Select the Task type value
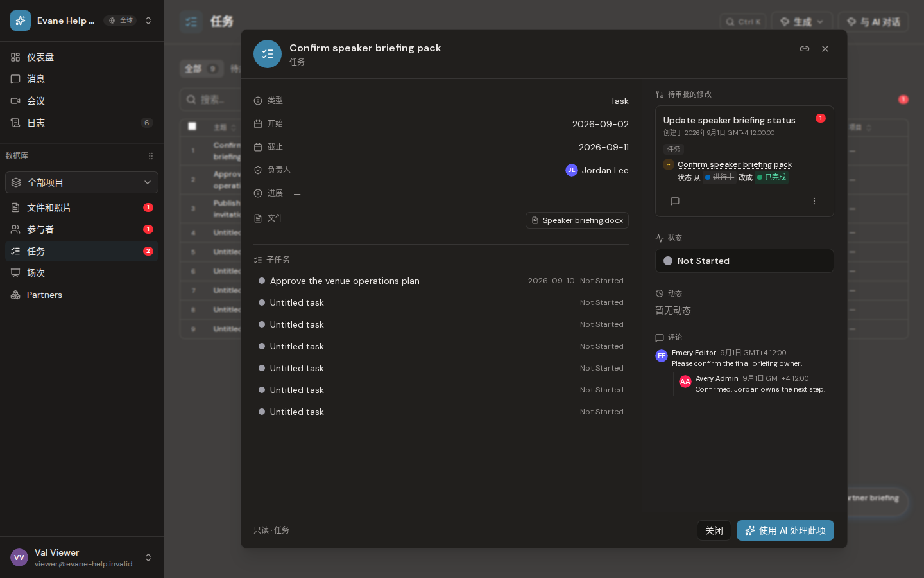Screen dimensions: 924x578 click(619, 101)
